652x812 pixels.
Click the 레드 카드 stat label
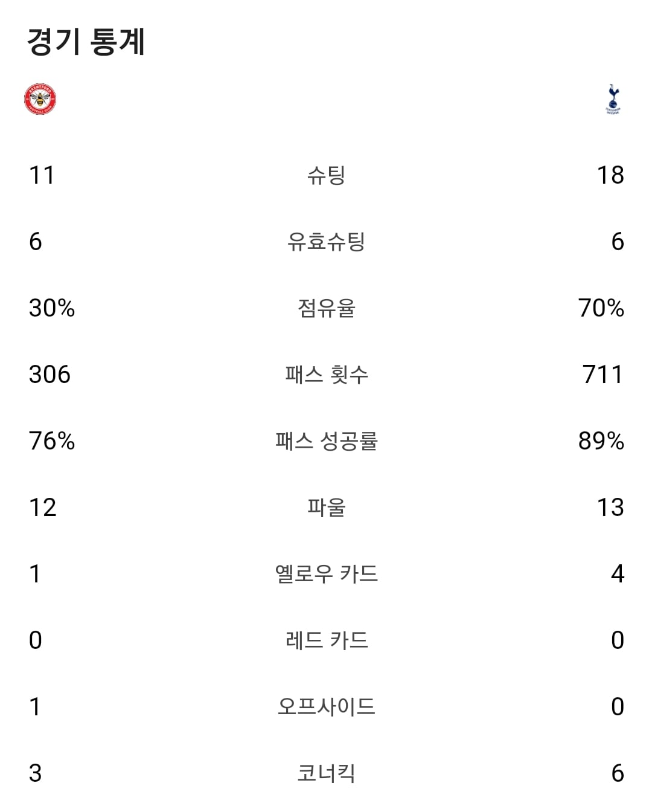click(x=326, y=640)
